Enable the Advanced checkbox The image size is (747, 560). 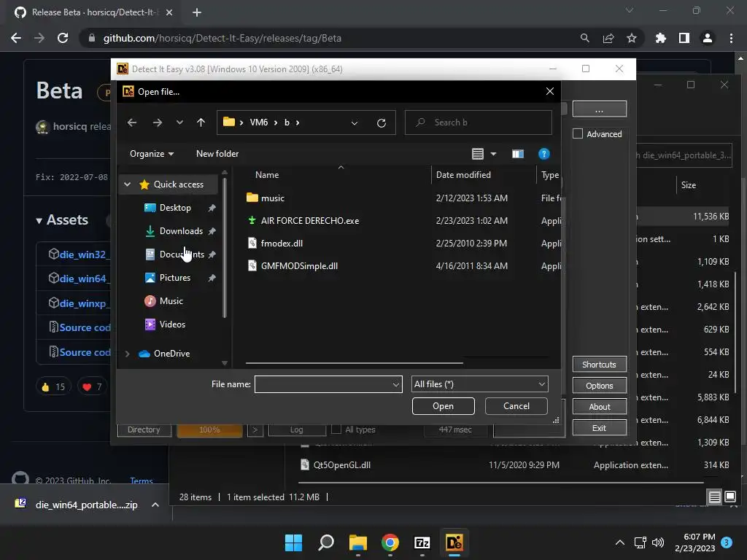(578, 134)
